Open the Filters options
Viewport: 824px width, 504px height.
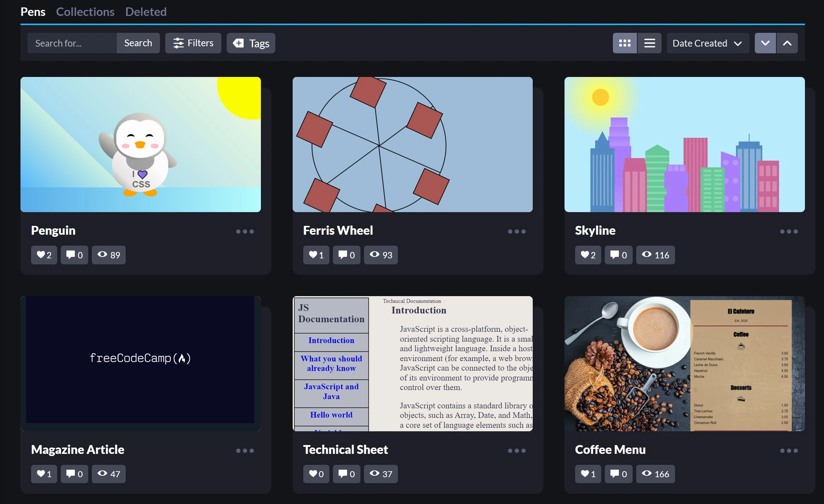pyautogui.click(x=193, y=43)
